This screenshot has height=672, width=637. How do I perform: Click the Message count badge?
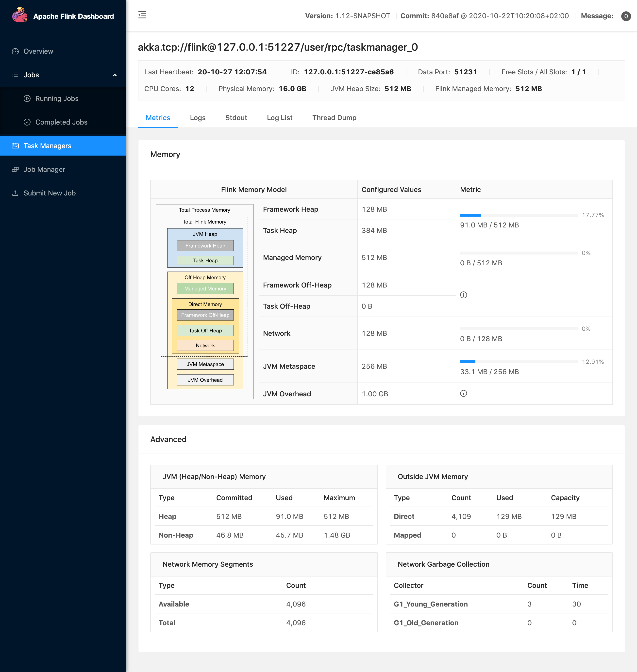626,16
